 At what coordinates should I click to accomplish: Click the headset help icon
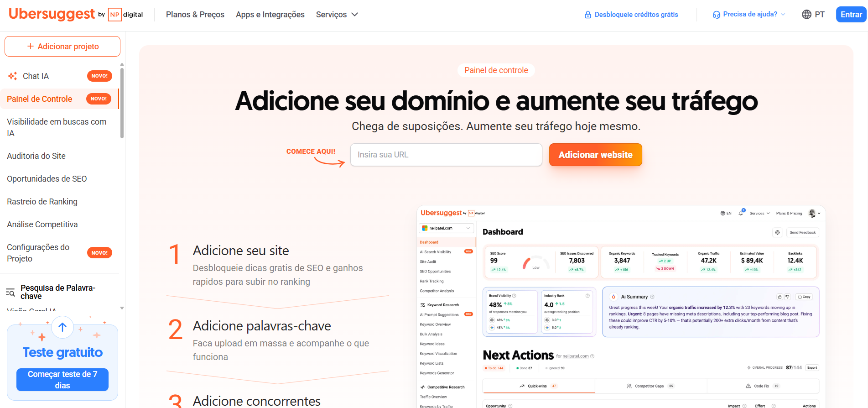pos(717,15)
